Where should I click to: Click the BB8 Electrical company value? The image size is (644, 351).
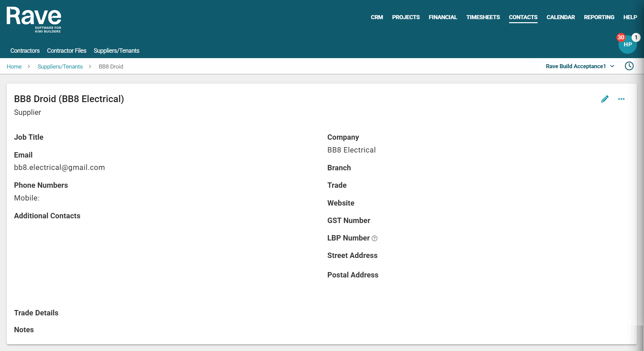[x=351, y=150]
